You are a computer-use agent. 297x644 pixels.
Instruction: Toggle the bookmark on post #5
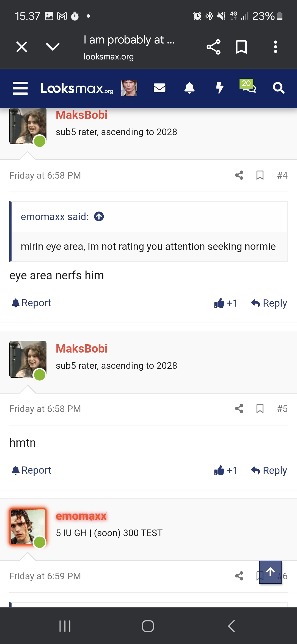260,409
